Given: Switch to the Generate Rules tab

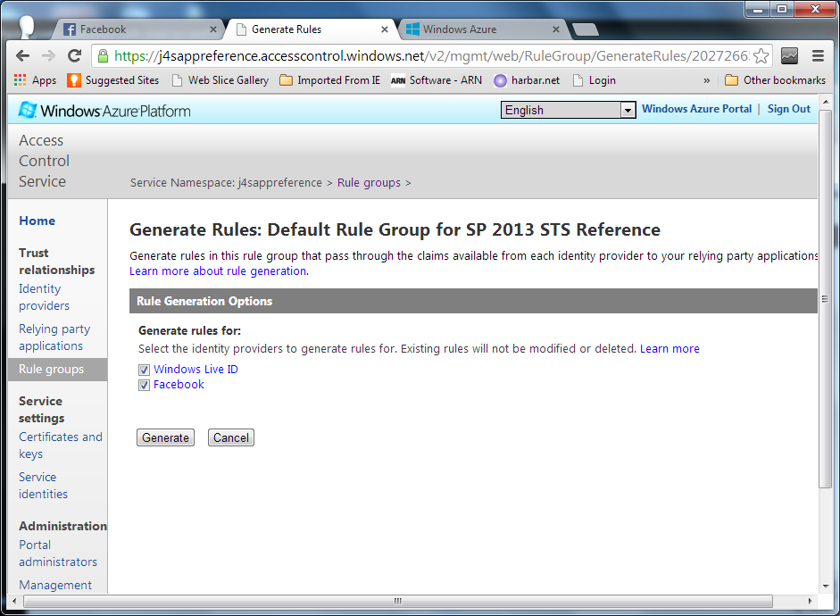Looking at the screenshot, I should tap(311, 29).
